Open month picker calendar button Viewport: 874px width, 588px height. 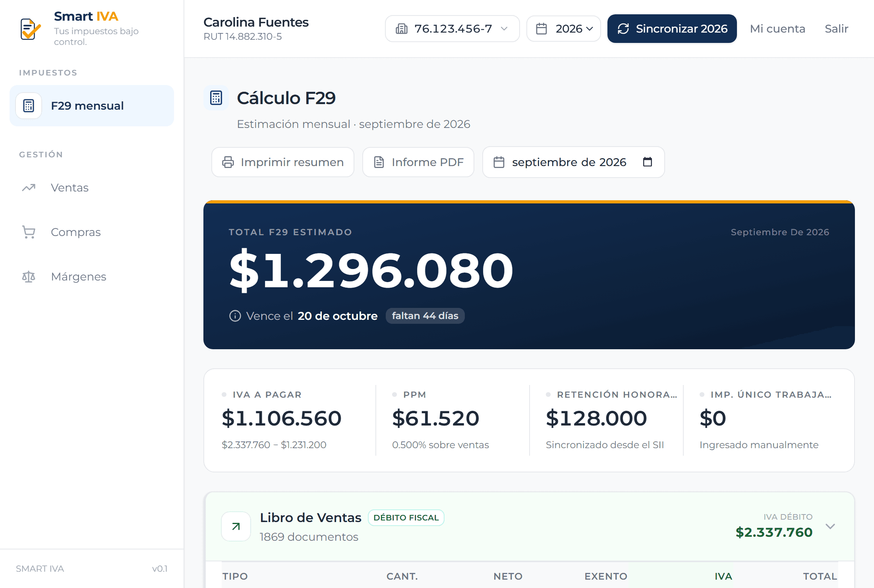coord(648,162)
